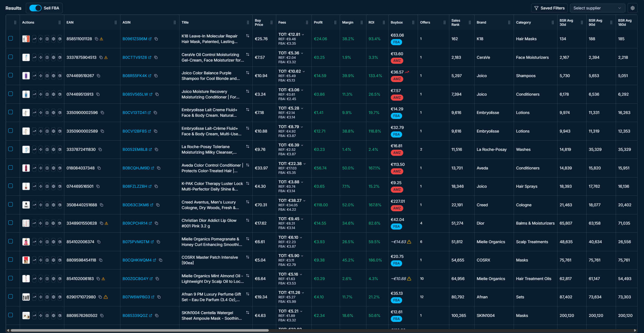
Task: Disable the Sell FBA toggle
Action: pyautogui.click(x=35, y=8)
